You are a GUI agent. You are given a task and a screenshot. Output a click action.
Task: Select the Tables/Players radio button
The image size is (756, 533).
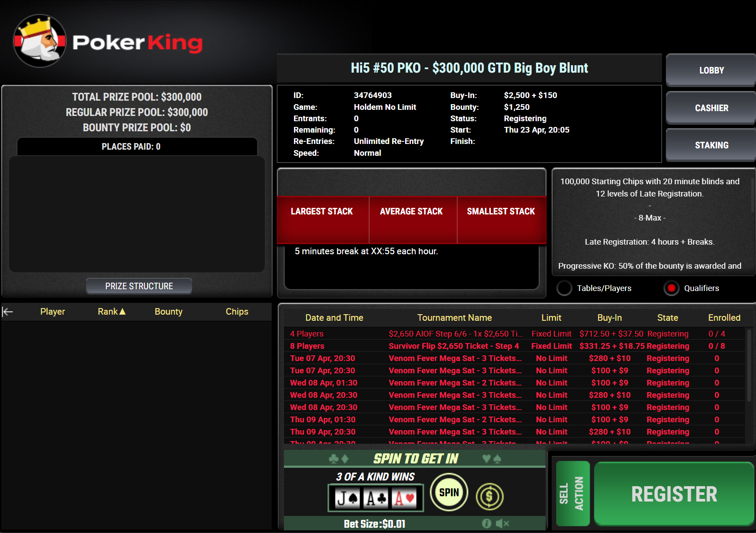[564, 288]
